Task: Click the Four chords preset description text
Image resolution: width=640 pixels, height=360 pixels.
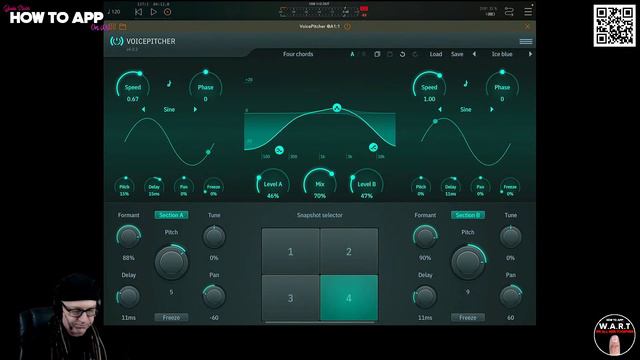Action: tap(298, 54)
